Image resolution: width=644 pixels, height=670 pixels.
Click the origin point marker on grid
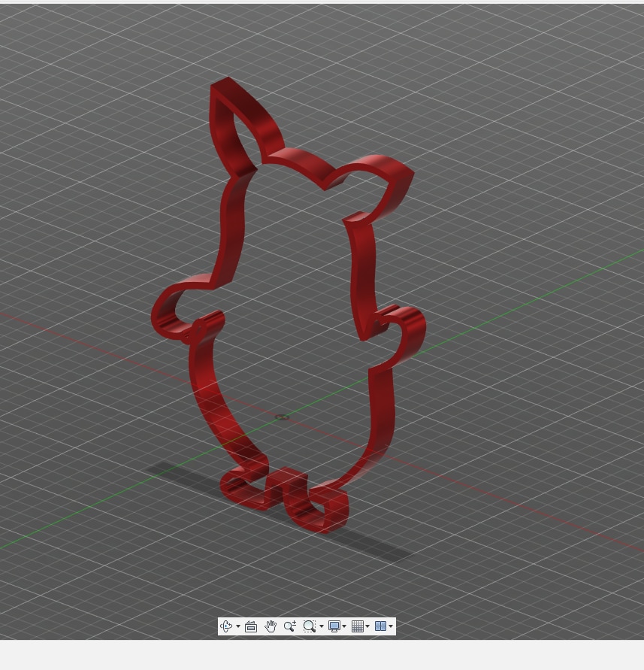pyautogui.click(x=282, y=417)
